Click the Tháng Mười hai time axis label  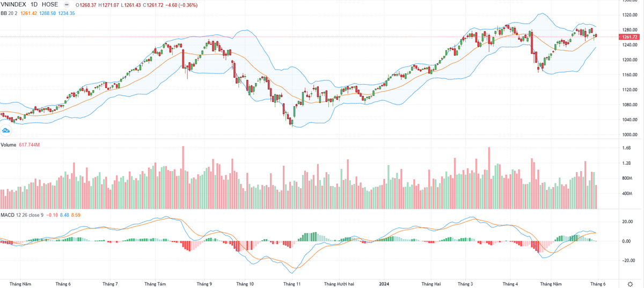(340, 283)
